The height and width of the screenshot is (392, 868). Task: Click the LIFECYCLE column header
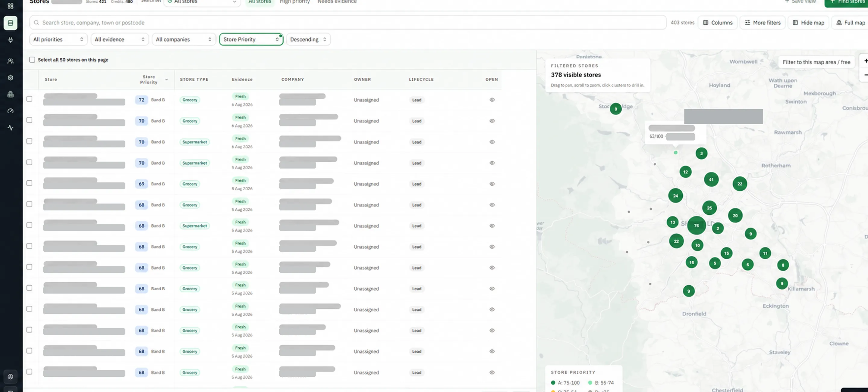pyautogui.click(x=421, y=79)
